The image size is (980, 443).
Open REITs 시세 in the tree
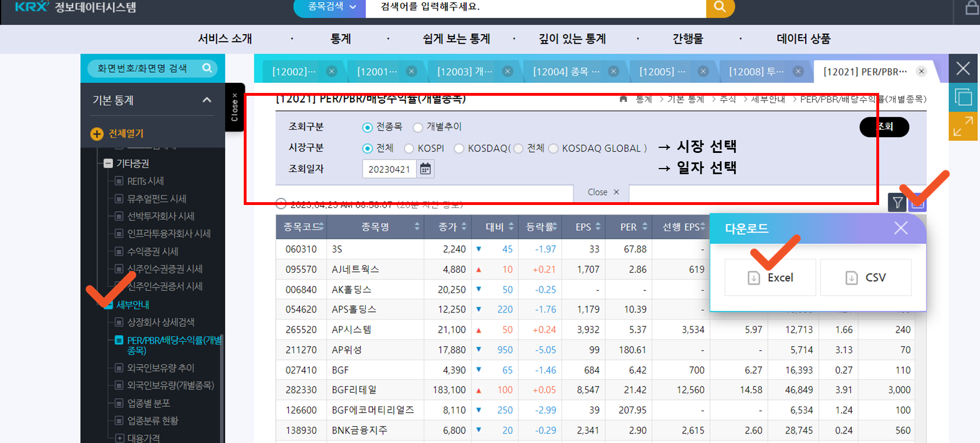coord(145,181)
